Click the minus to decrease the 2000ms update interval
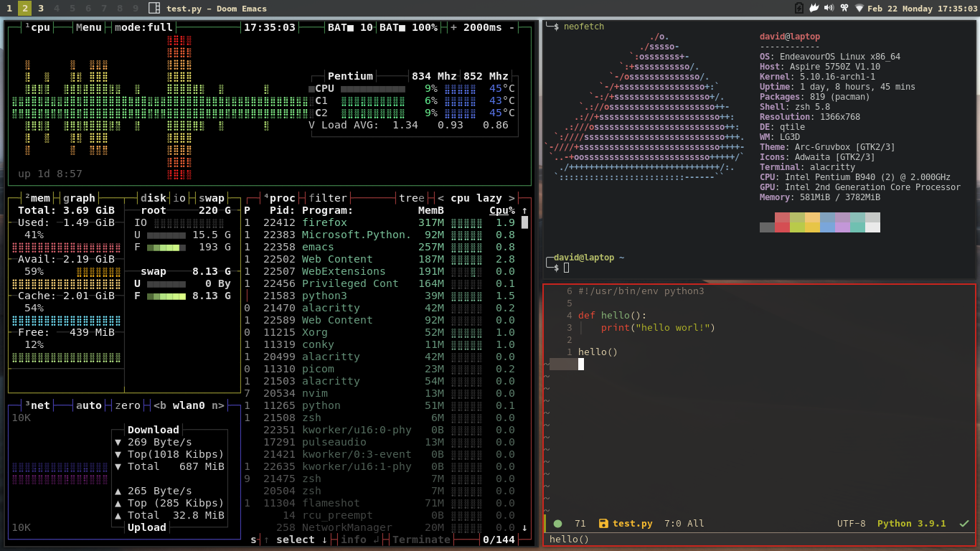980x551 pixels. click(512, 27)
